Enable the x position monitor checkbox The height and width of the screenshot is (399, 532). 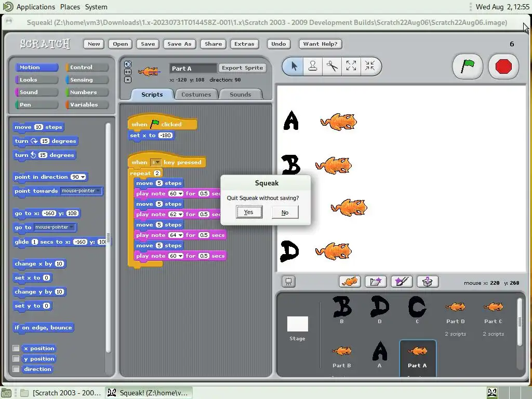(x=16, y=348)
